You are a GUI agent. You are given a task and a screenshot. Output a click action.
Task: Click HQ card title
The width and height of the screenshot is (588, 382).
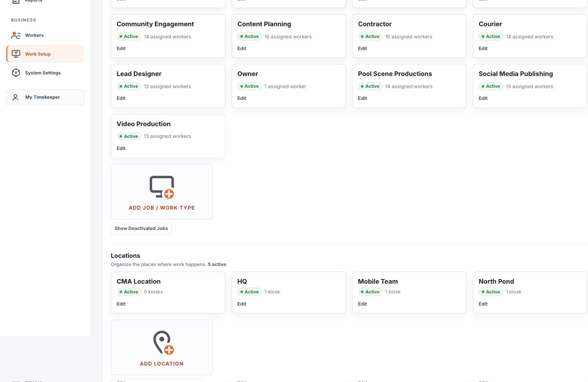(242, 282)
